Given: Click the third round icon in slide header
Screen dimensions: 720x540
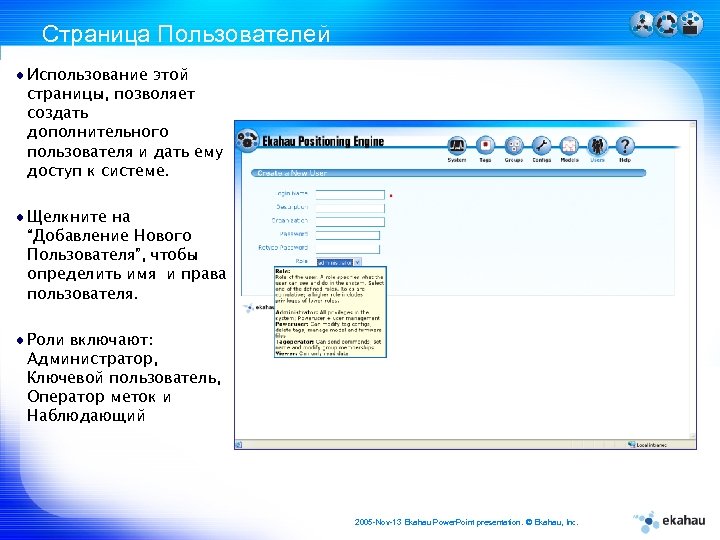Looking at the screenshot, I should coord(691,23).
